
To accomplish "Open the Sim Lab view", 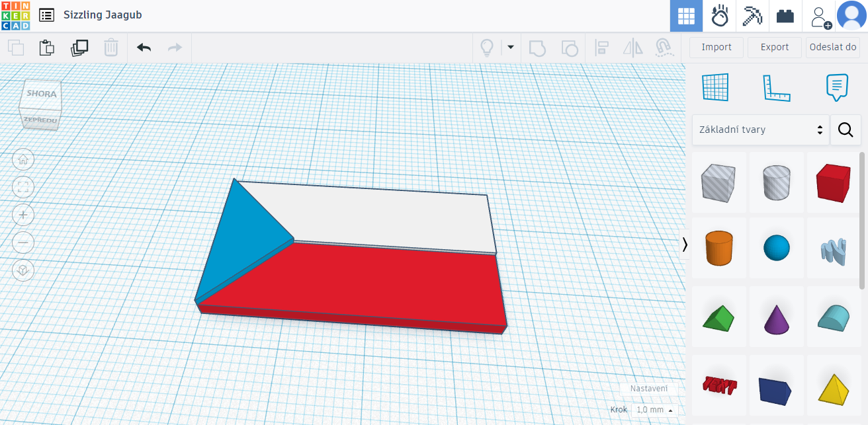I will pos(719,16).
